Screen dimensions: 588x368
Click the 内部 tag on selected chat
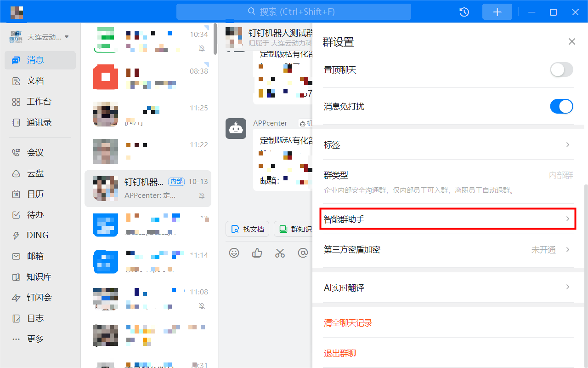[176, 181]
